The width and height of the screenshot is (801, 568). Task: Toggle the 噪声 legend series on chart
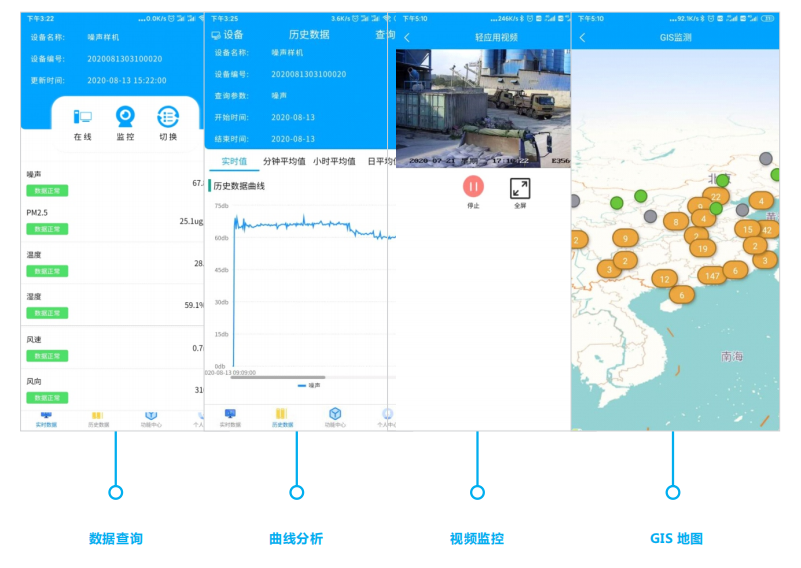point(309,385)
